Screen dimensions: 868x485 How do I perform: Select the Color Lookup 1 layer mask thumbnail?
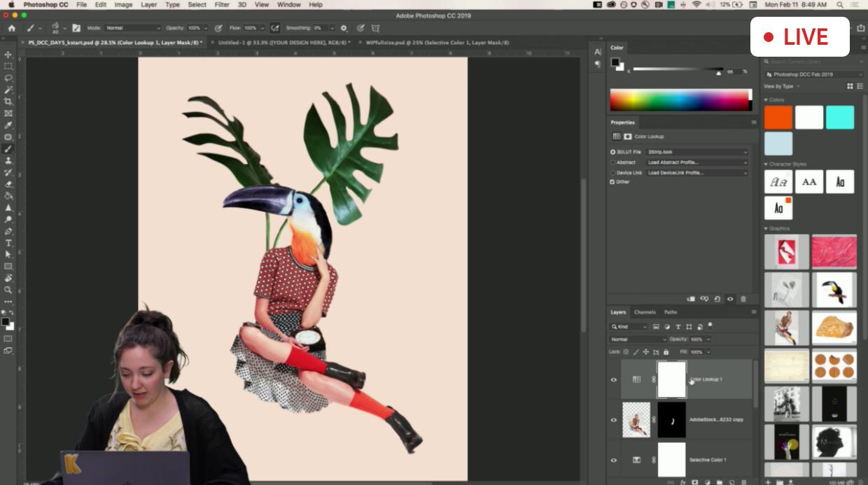671,379
